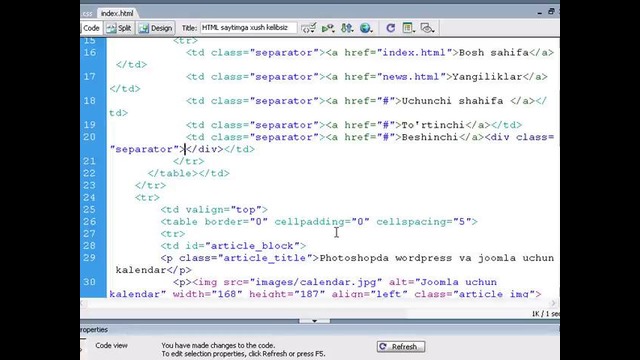
Task: Click line number 16 in the gutter
Action: click(90, 53)
